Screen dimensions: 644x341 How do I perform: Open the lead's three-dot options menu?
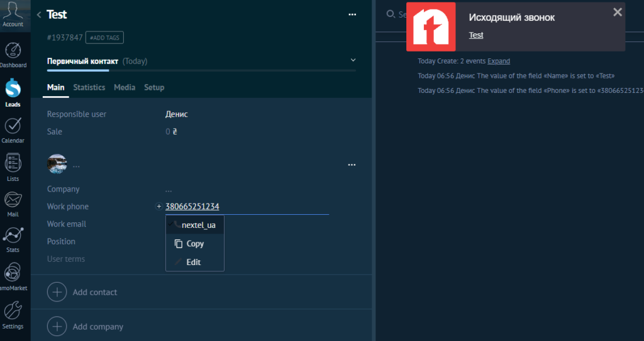click(x=352, y=14)
